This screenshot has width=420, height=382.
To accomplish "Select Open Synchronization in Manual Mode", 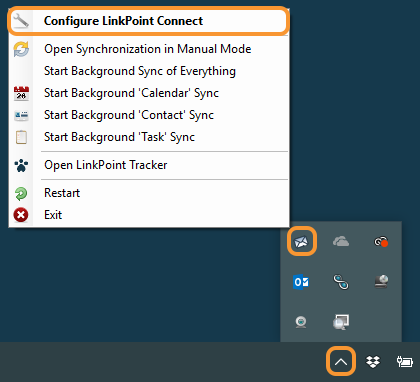I will click(x=149, y=49).
